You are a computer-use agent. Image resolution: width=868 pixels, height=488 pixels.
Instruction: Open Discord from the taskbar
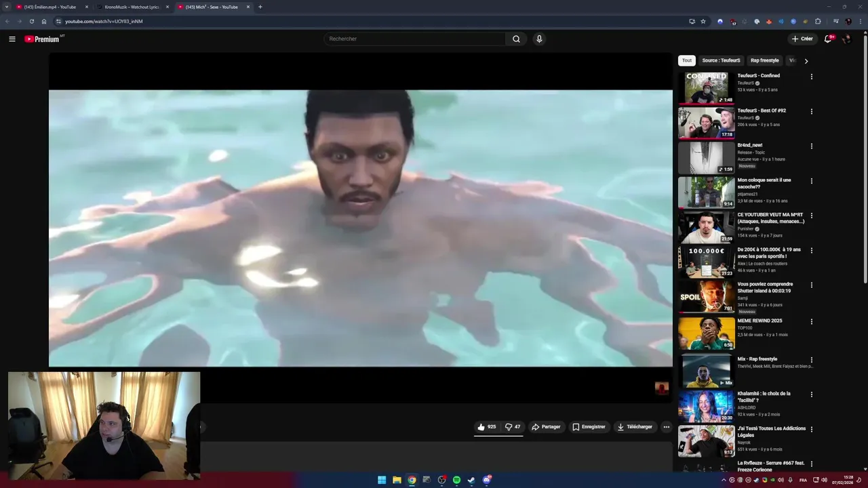point(486,480)
